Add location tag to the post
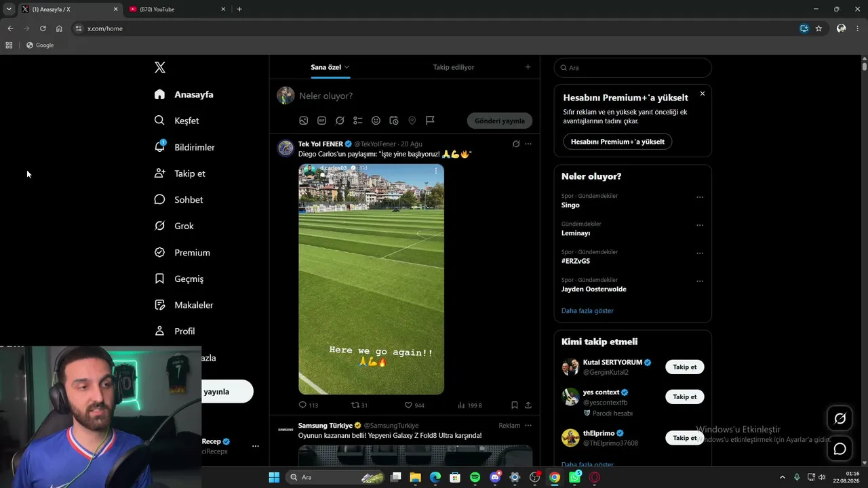Screen dimensions: 868x488 (412, 121)
